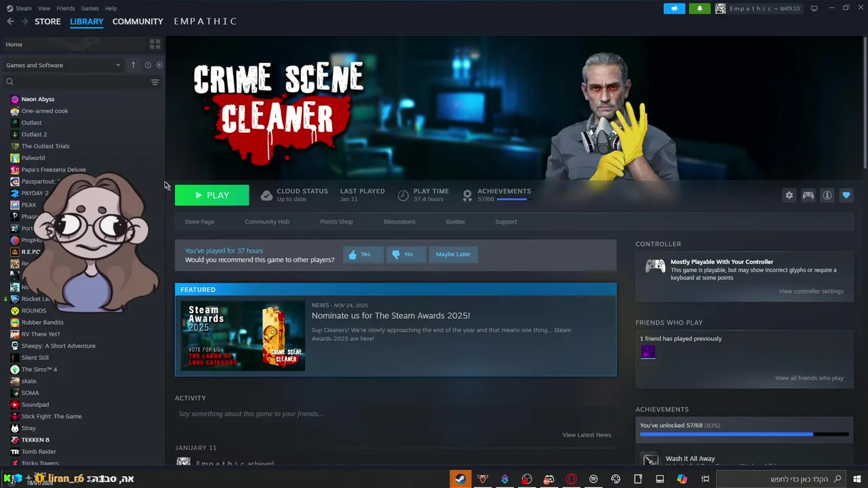Screen dimensions: 868x488
Task: Select TEKKEN 8 in library list
Action: point(35,440)
